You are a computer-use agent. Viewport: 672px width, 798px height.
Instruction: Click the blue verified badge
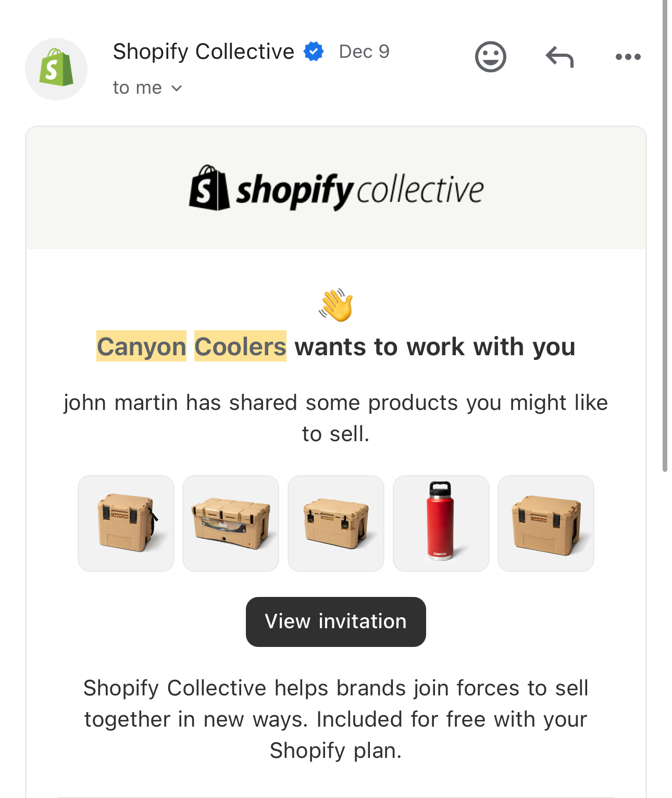point(314,52)
